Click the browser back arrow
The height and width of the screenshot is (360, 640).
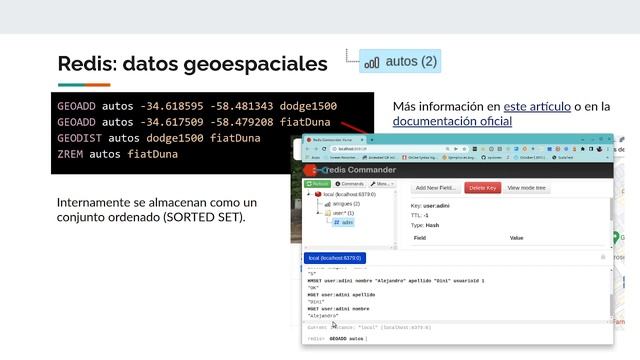point(307,149)
